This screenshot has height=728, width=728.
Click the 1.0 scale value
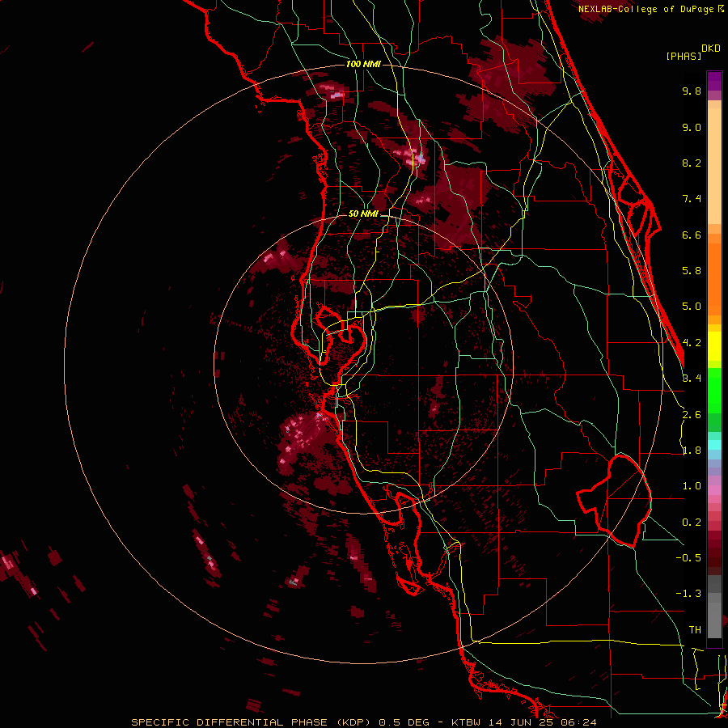tap(692, 486)
